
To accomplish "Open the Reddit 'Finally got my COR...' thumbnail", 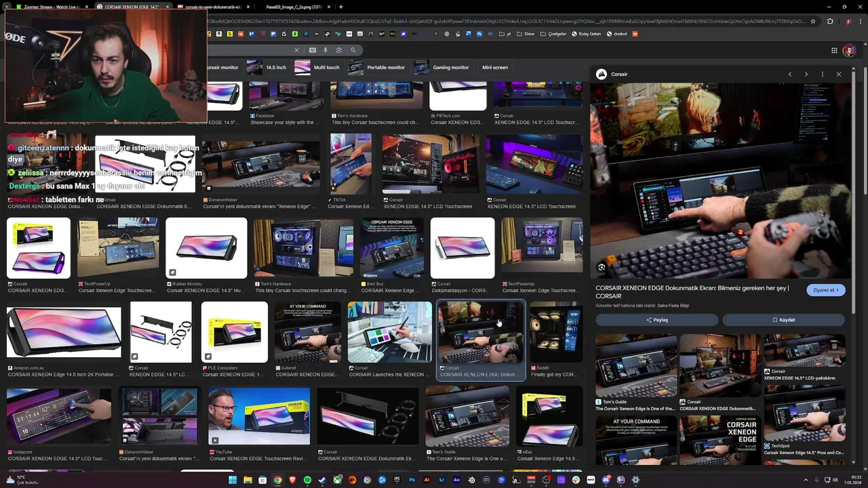I will coord(555,332).
